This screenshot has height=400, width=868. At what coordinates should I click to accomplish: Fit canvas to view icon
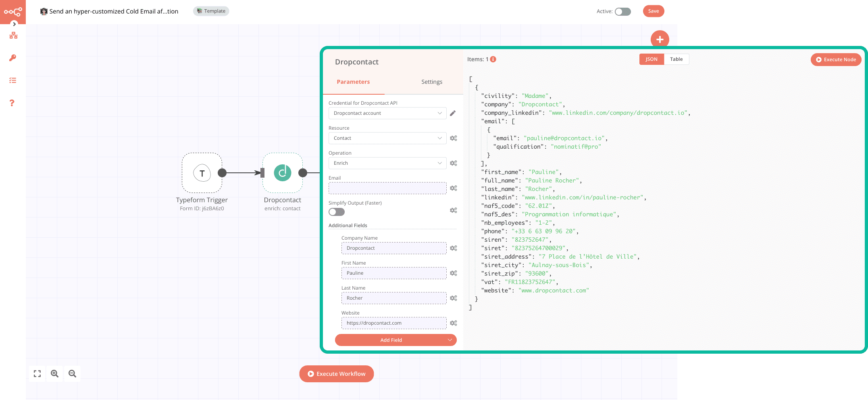(x=37, y=374)
